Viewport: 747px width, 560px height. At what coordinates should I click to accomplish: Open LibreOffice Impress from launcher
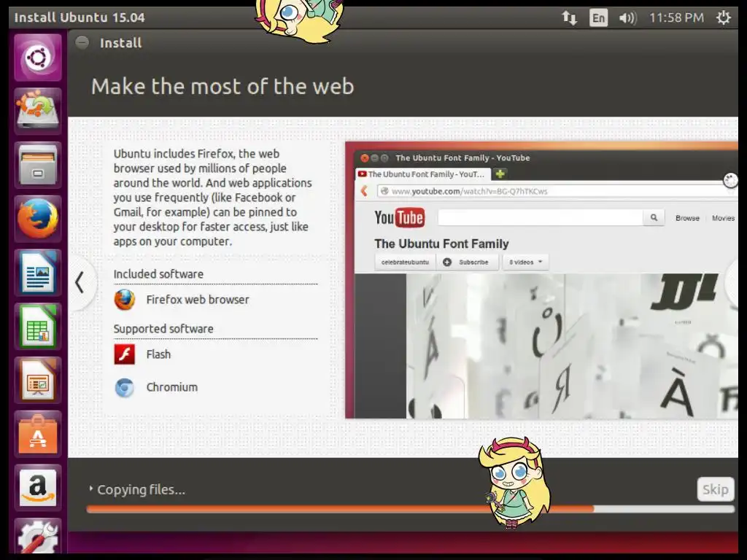38,381
